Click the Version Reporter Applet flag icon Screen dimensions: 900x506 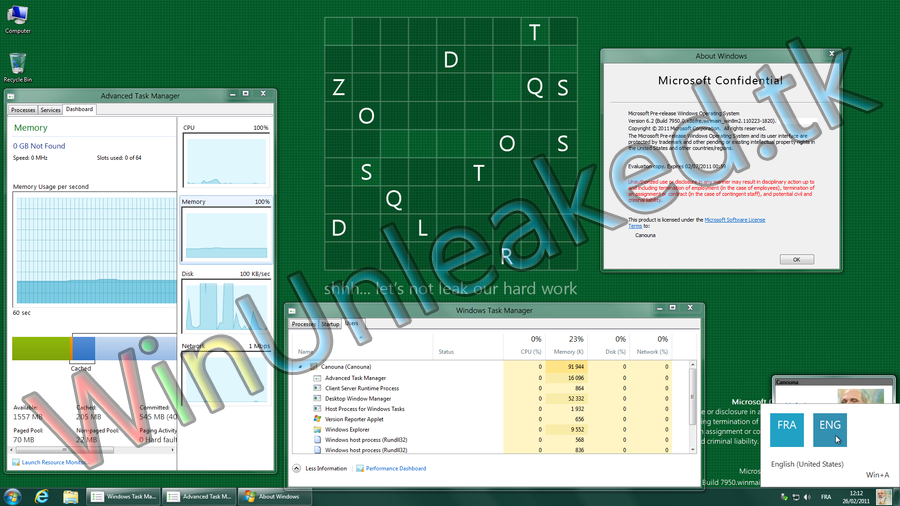coord(317,419)
